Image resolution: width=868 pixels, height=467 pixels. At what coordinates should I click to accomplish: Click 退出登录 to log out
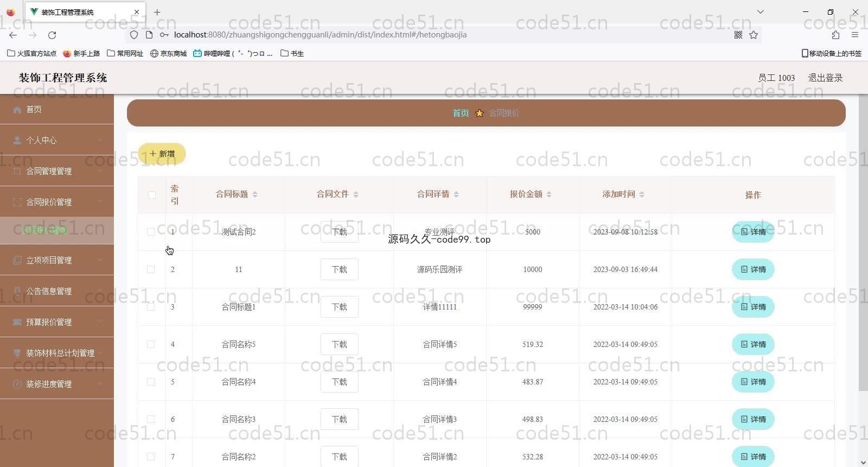(825, 78)
